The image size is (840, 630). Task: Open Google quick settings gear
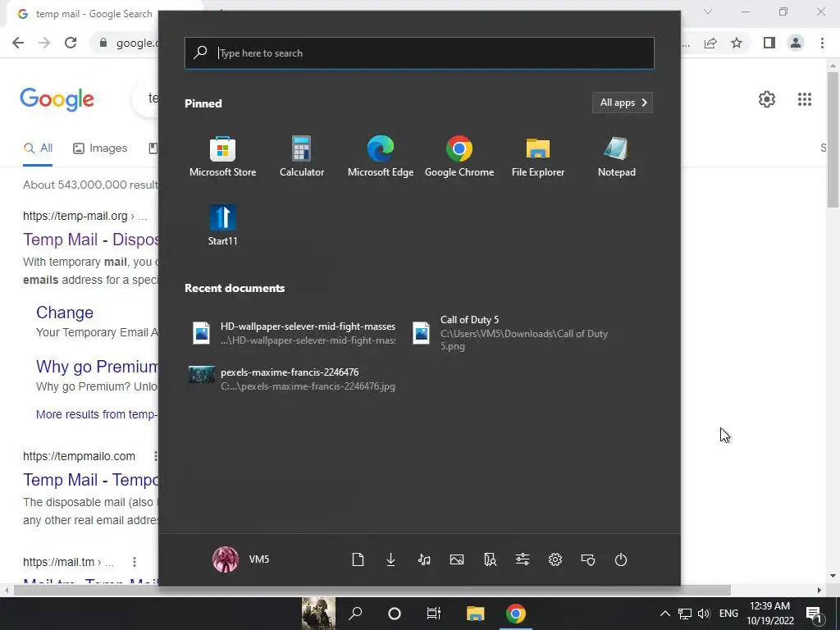click(x=767, y=99)
